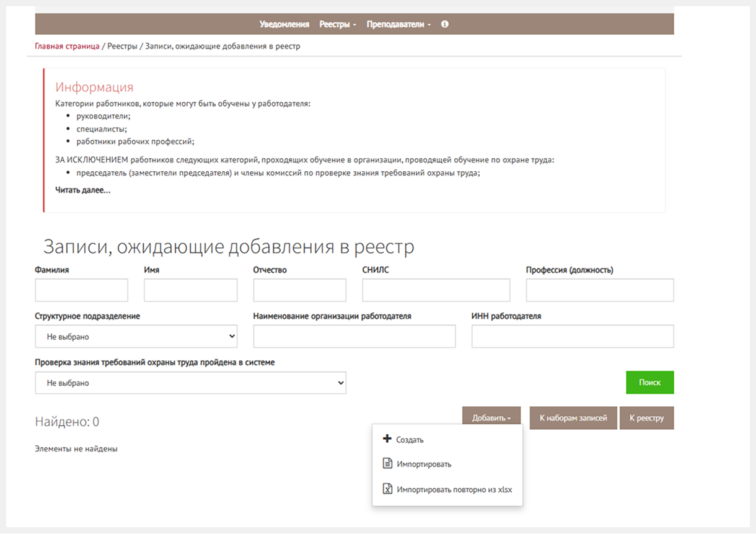Choose Импортировать from the menu
The image size is (756, 534).
(423, 463)
